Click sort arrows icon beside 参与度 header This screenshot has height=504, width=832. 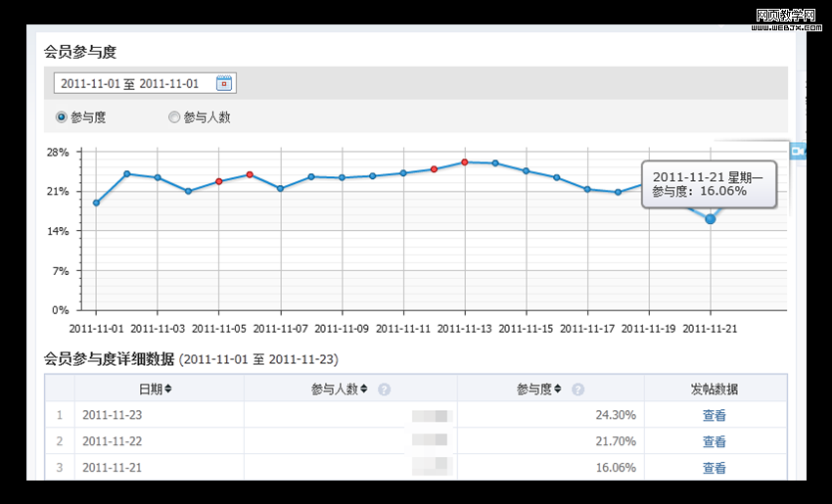(x=559, y=389)
